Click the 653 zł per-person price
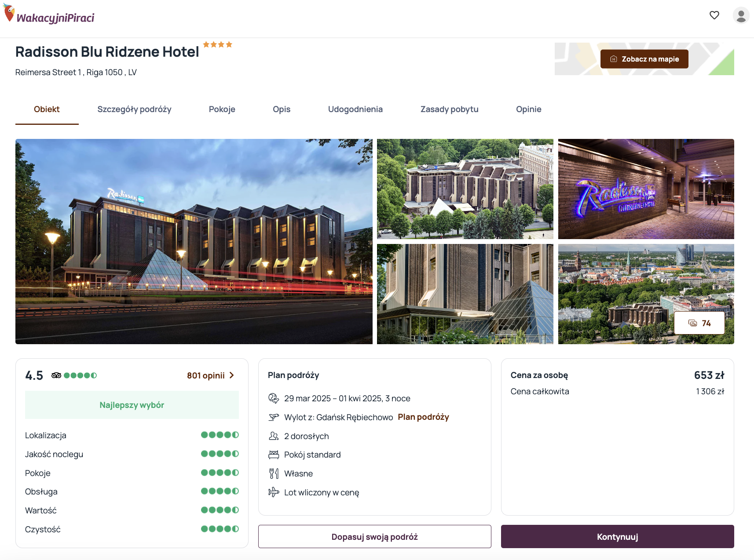The width and height of the screenshot is (754, 560). 709,375
